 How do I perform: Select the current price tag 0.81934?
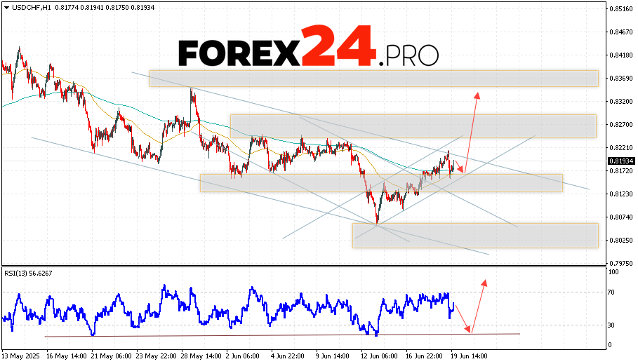click(x=620, y=161)
